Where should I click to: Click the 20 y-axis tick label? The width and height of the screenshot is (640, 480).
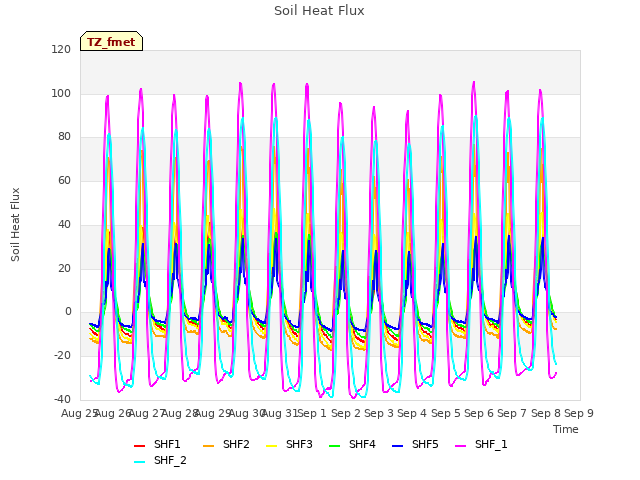[x=64, y=268]
